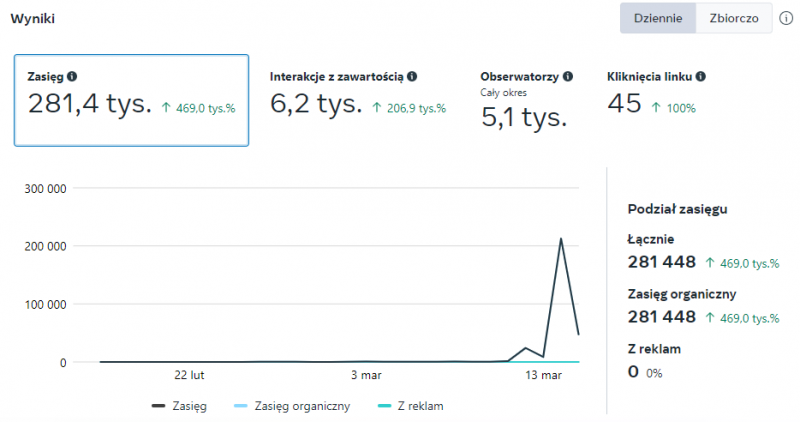This screenshot has width=800, height=422.
Task: Click the Obserwatorzy info icon
Action: point(568,76)
